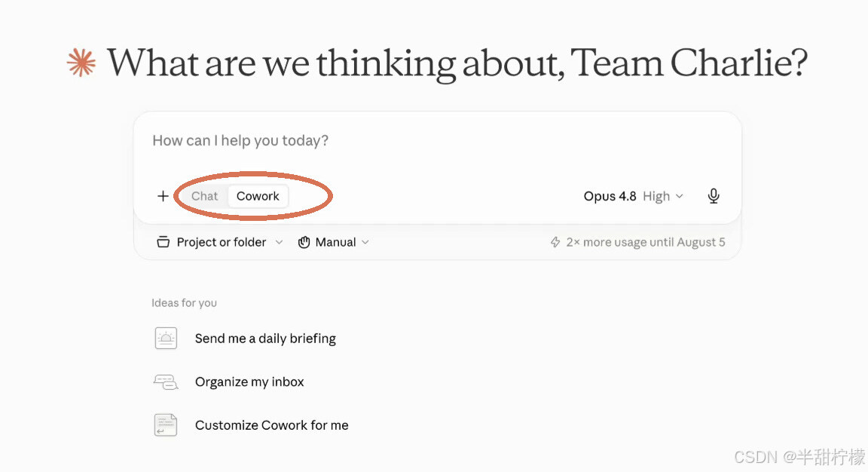The width and height of the screenshot is (868, 472).
Task: Click the orange starburst logo
Action: point(81,63)
